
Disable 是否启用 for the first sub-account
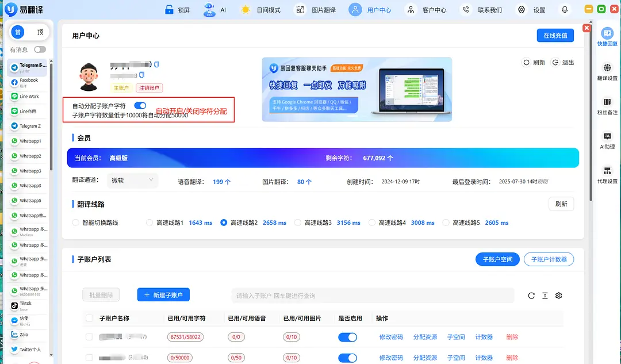tap(347, 337)
